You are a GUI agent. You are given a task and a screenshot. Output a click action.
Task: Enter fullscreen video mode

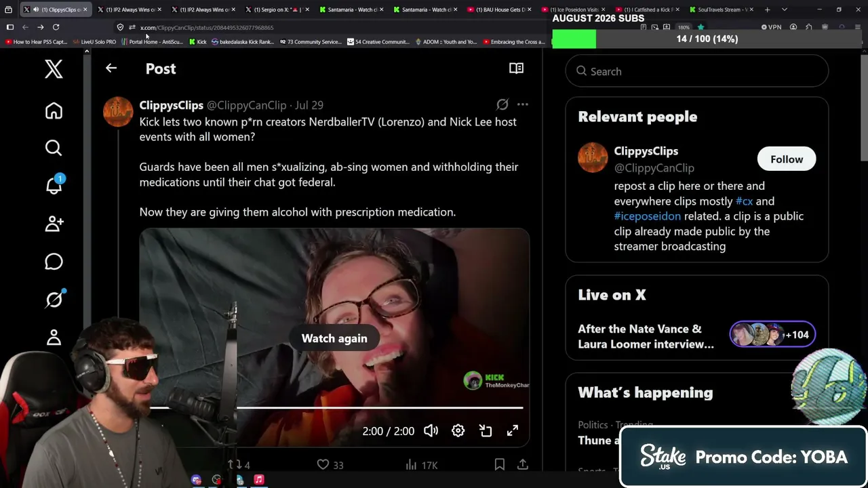[x=512, y=430]
